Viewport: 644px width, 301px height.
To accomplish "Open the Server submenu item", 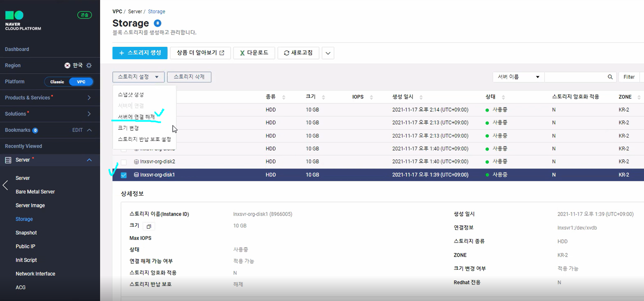I will [23, 178].
